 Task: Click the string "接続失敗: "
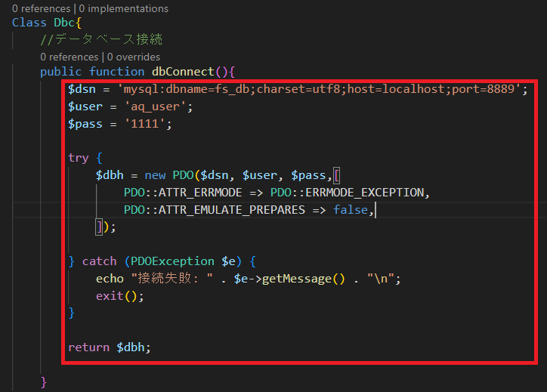172,278
